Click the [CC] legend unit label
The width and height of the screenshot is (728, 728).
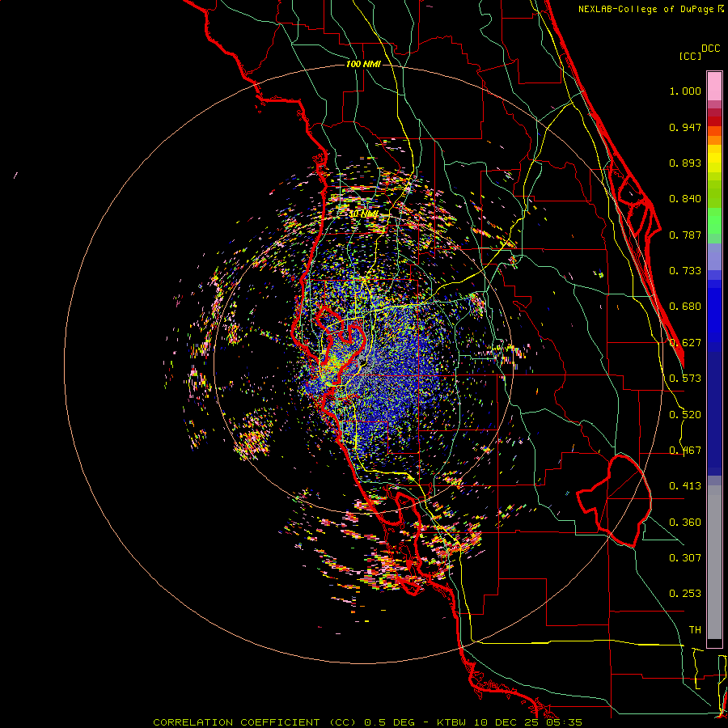pos(690,56)
